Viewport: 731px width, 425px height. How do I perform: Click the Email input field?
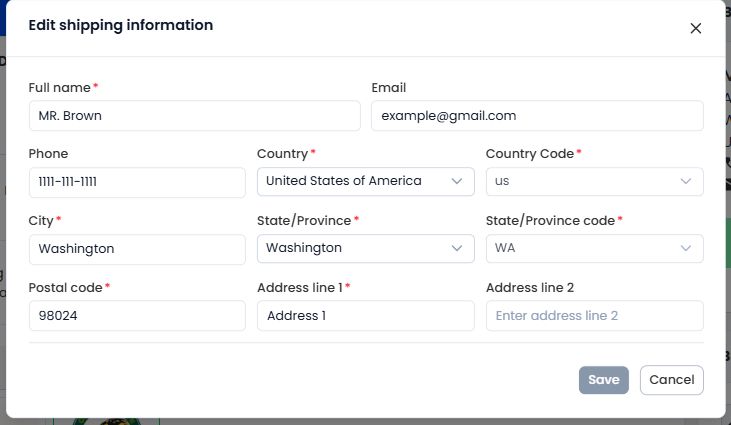click(537, 116)
